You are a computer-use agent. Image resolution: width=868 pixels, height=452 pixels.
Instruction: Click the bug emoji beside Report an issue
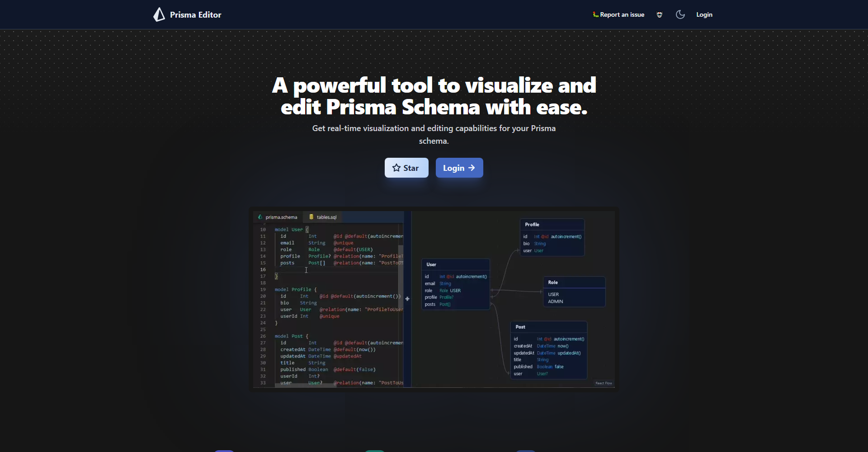click(596, 14)
